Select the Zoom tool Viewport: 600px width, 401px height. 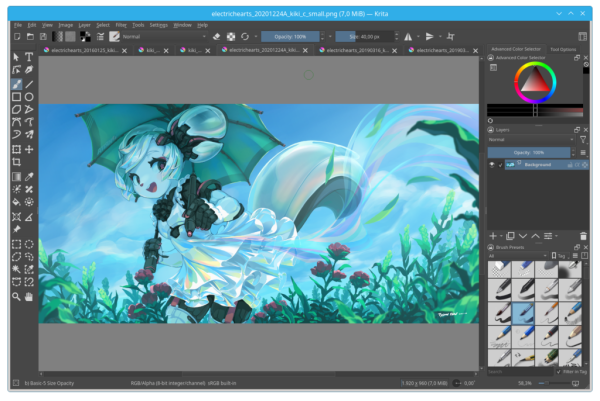click(x=16, y=297)
